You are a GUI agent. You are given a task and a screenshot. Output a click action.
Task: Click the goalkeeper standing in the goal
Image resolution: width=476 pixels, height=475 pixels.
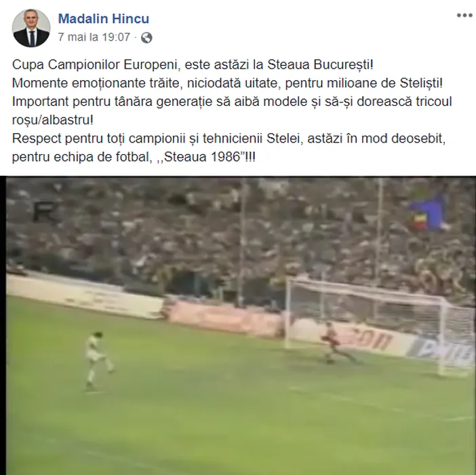tap(335, 343)
